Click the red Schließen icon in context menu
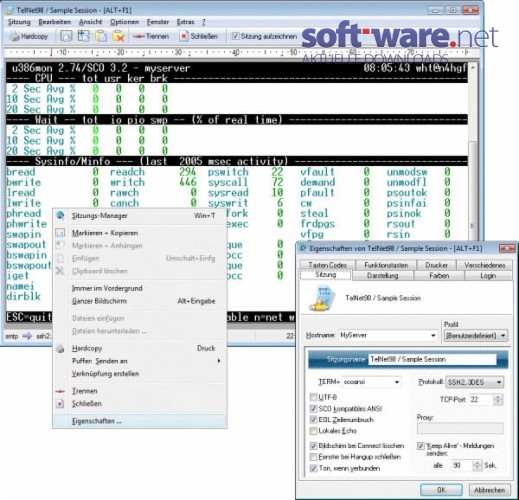The height and width of the screenshot is (500, 519). click(x=60, y=404)
